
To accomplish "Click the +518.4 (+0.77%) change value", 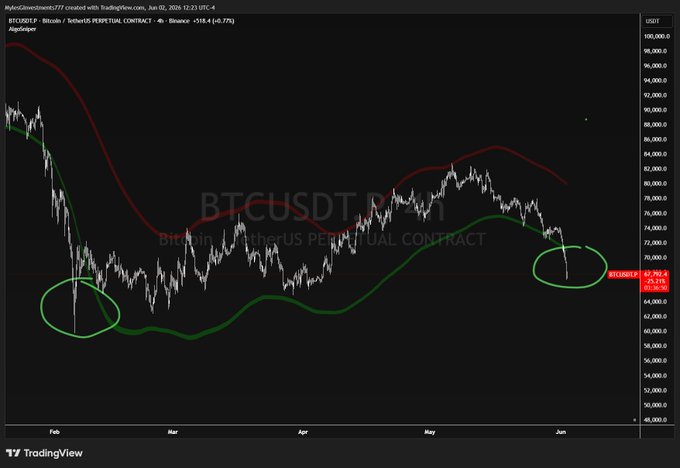I will pos(213,21).
